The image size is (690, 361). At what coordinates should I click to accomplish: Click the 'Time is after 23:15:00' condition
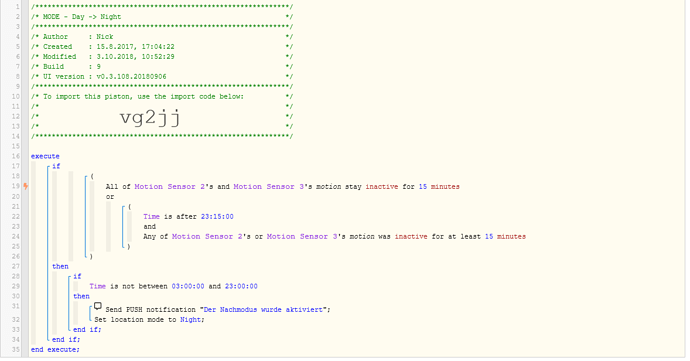point(188,217)
